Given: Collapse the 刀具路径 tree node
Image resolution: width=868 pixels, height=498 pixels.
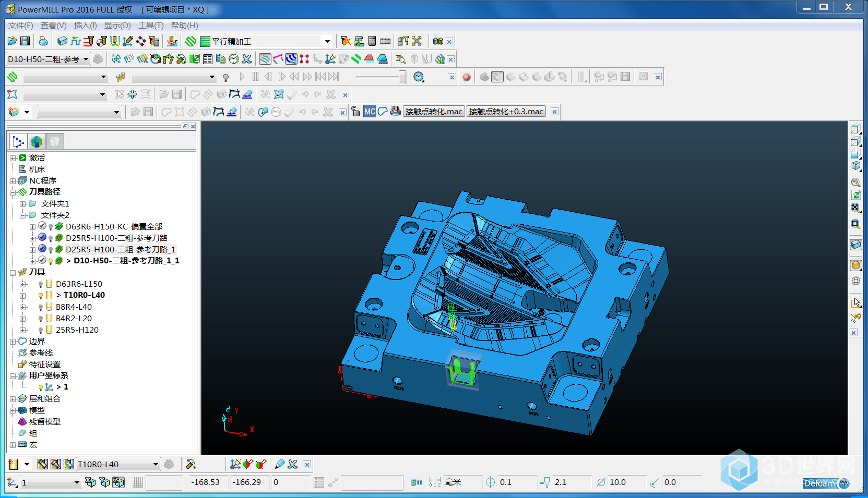Looking at the screenshot, I should (x=13, y=192).
